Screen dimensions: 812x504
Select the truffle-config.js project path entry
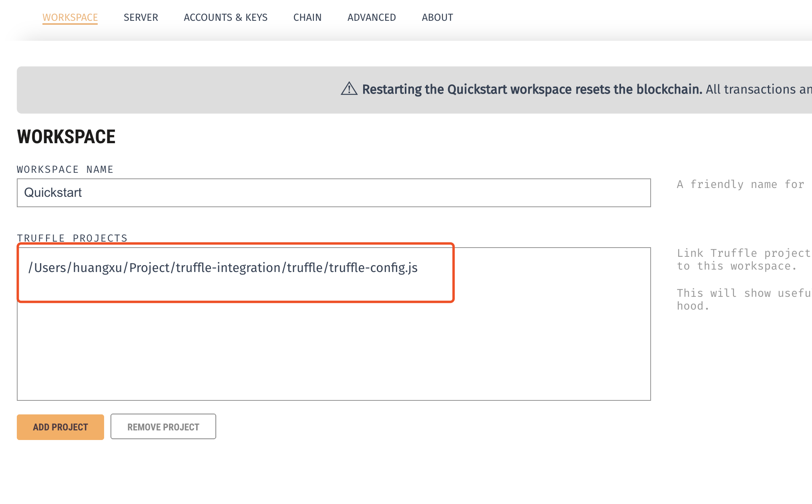pos(223,268)
